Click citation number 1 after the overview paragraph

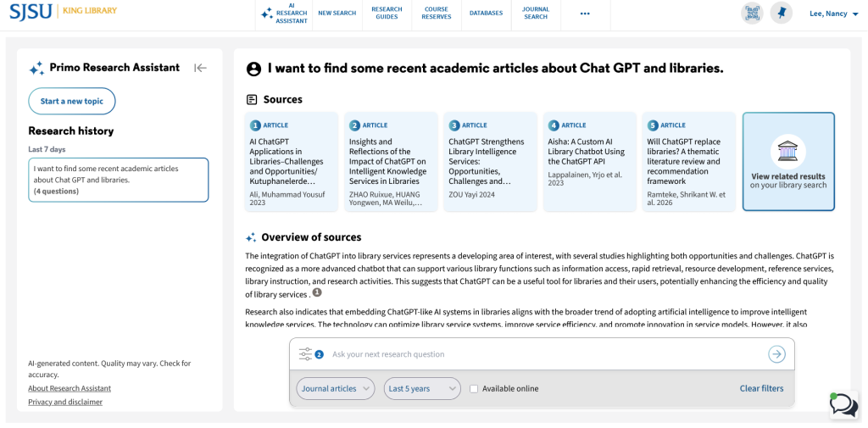[x=317, y=292]
